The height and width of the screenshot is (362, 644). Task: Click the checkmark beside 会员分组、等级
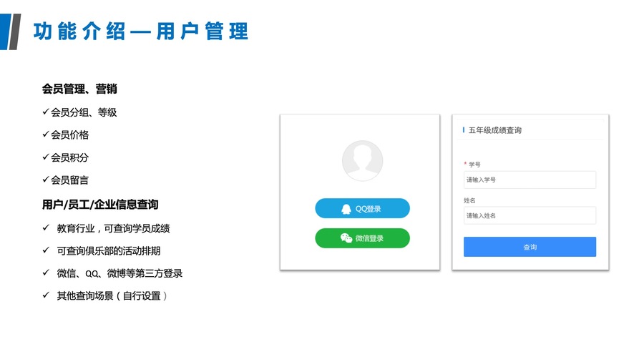point(46,112)
